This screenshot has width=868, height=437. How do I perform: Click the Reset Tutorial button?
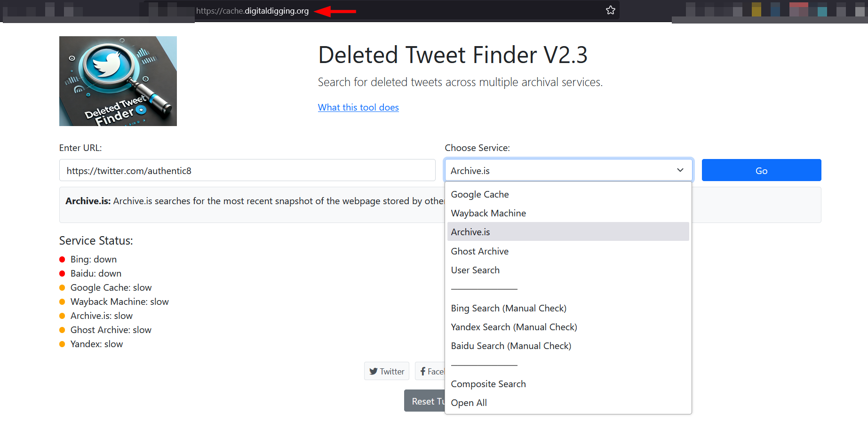tap(424, 401)
